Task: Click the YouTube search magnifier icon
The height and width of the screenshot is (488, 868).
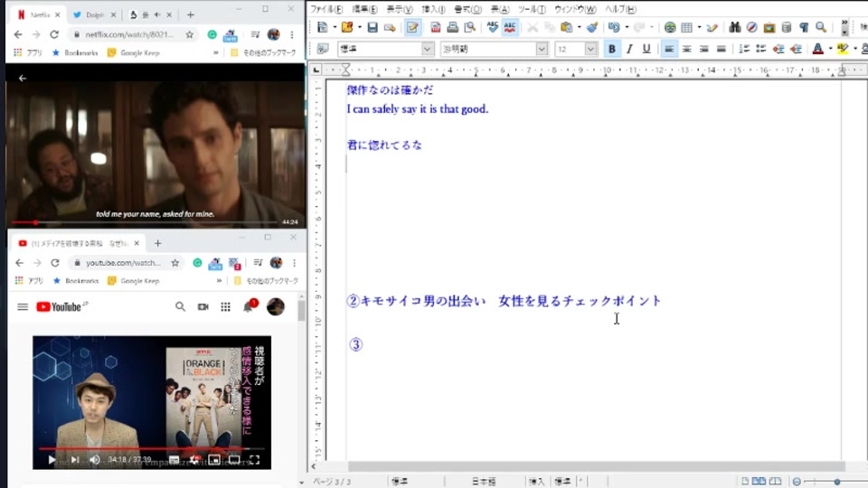Action: point(180,307)
